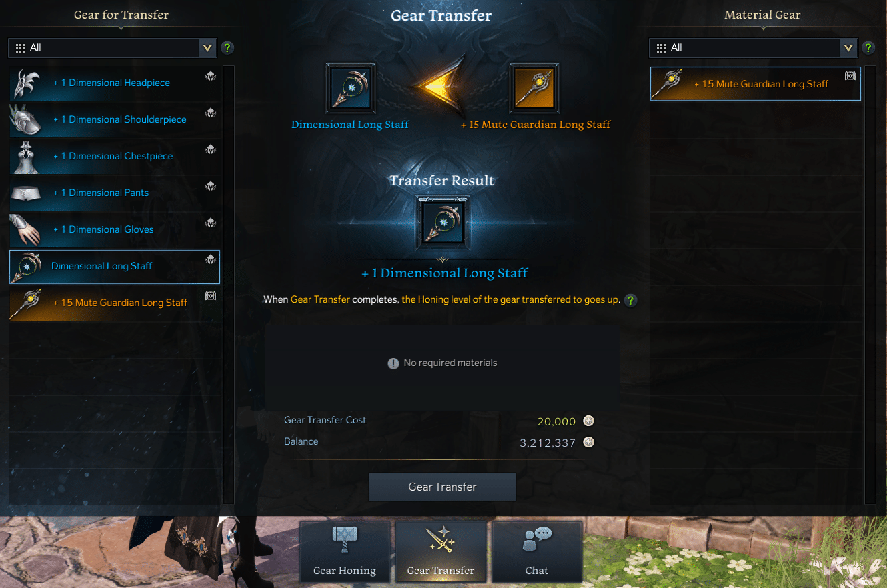Image resolution: width=887 pixels, height=588 pixels.
Task: Click help icon beside Material Gear filter
Action: pyautogui.click(x=868, y=47)
